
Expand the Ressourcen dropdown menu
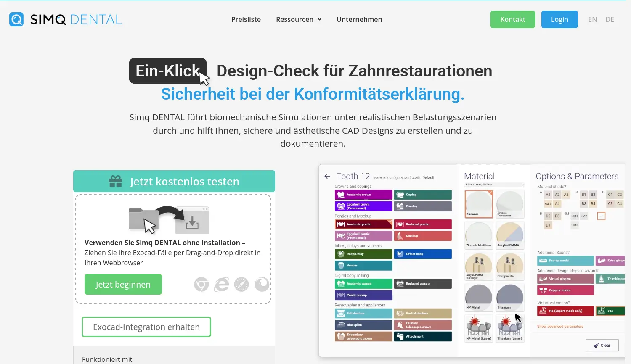[299, 19]
